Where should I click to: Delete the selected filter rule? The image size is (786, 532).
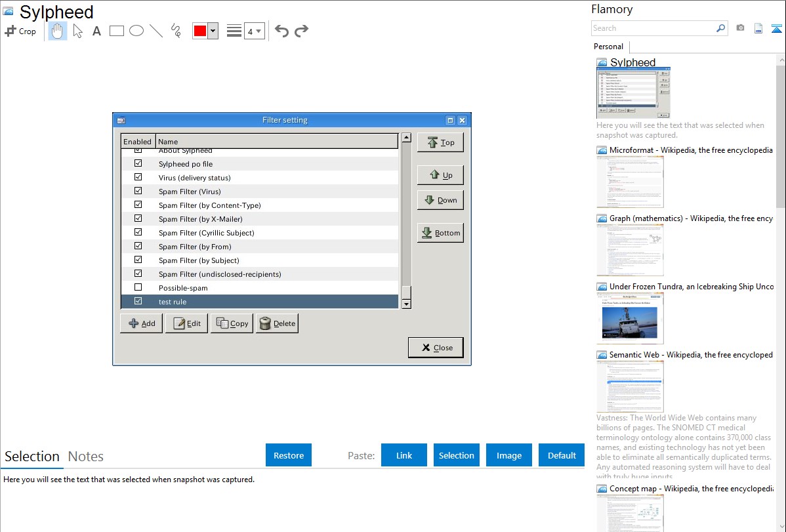278,323
